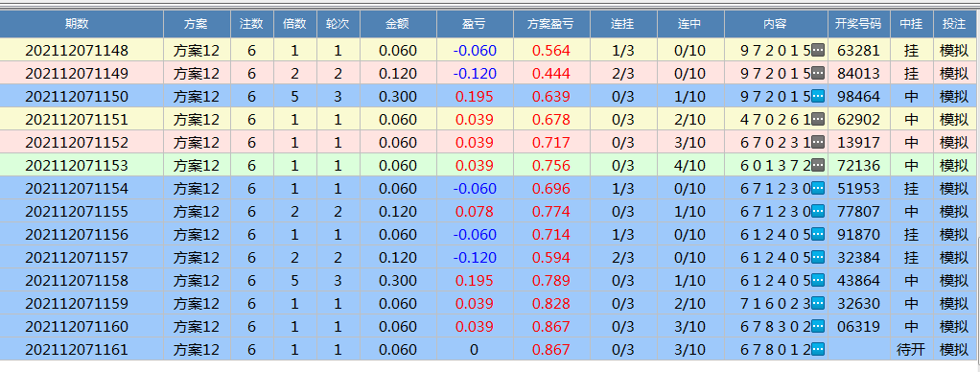This screenshot has height=372, width=980.
Task: Click the 金额 column header
Action: [398, 24]
